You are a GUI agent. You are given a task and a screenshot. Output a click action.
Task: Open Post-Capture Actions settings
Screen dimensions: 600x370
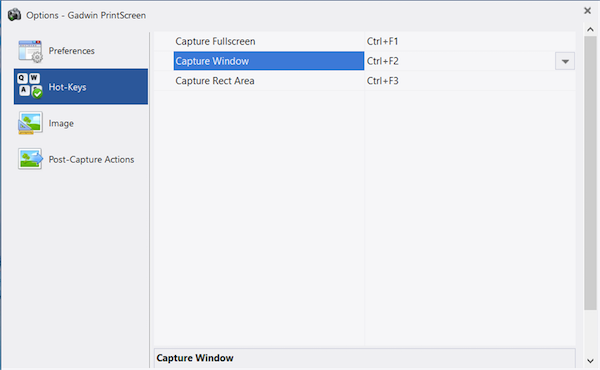[x=91, y=160]
